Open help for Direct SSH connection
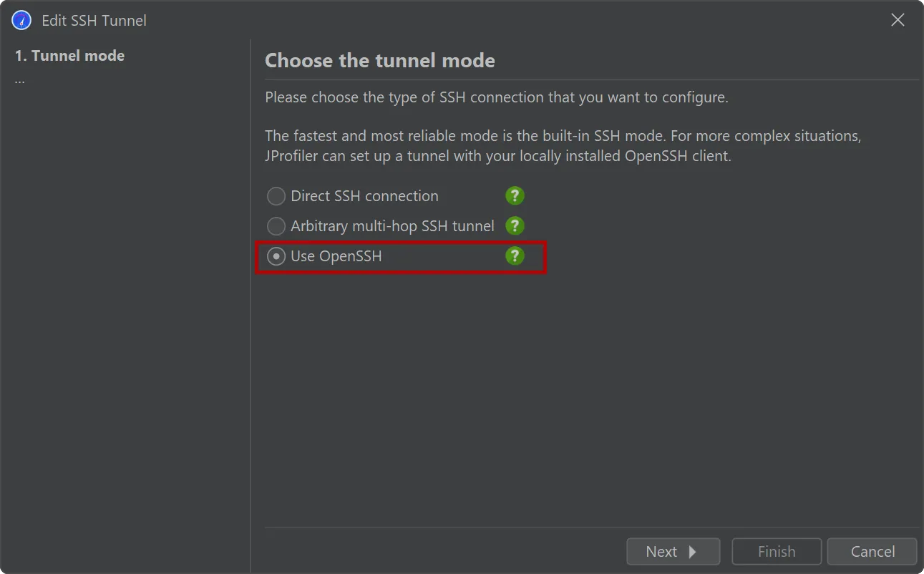 [x=515, y=196]
